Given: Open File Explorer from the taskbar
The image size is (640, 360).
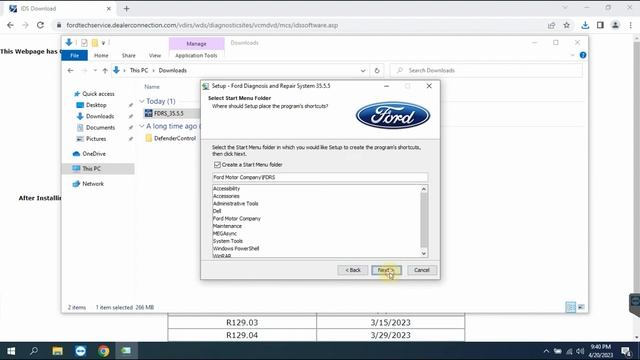Looking at the screenshot, I should (x=57, y=351).
